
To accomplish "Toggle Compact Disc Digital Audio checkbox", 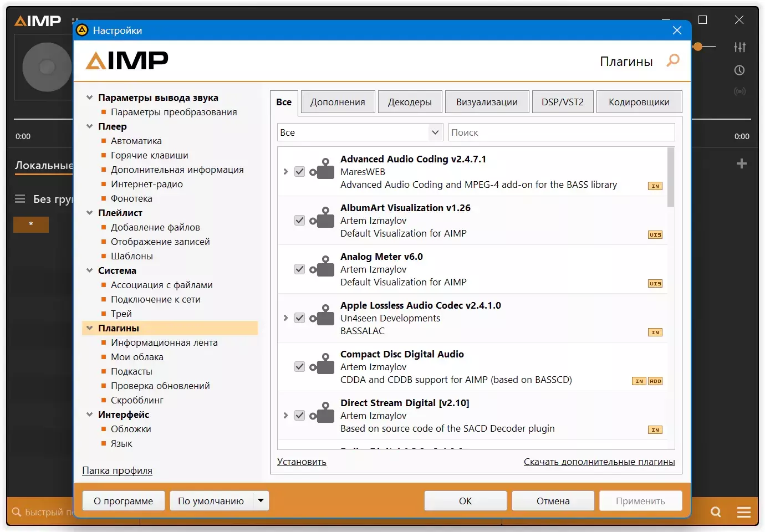I will click(x=299, y=367).
